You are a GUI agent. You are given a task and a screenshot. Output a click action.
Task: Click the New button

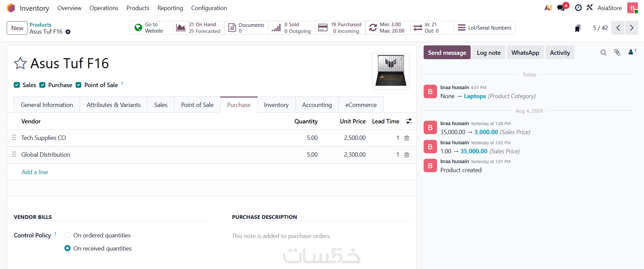click(17, 28)
